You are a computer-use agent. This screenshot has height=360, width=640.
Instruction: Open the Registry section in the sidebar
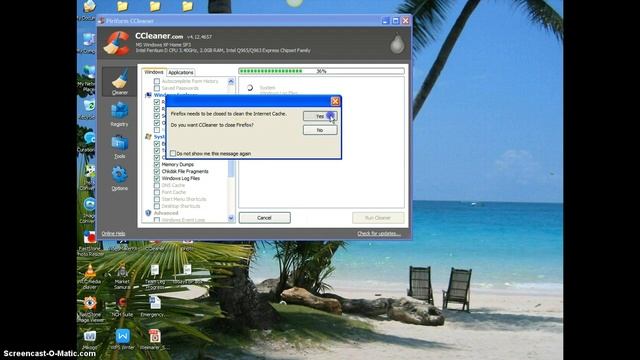click(119, 114)
